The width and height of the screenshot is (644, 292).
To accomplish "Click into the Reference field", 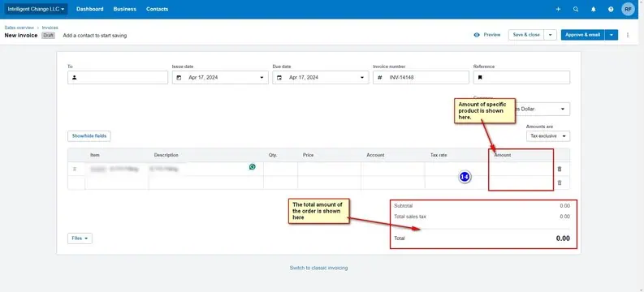I will [521, 78].
